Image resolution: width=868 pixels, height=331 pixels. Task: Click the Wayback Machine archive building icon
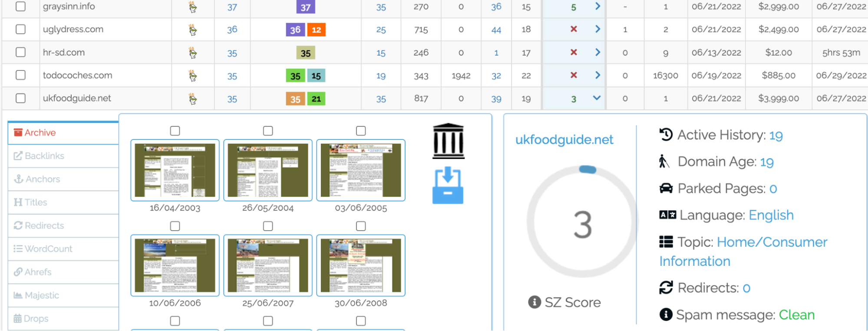coord(448,141)
